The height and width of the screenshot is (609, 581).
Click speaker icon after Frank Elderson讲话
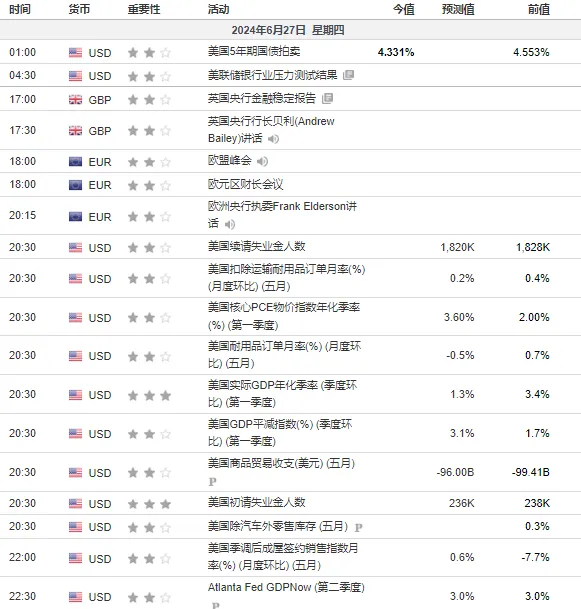[230, 224]
